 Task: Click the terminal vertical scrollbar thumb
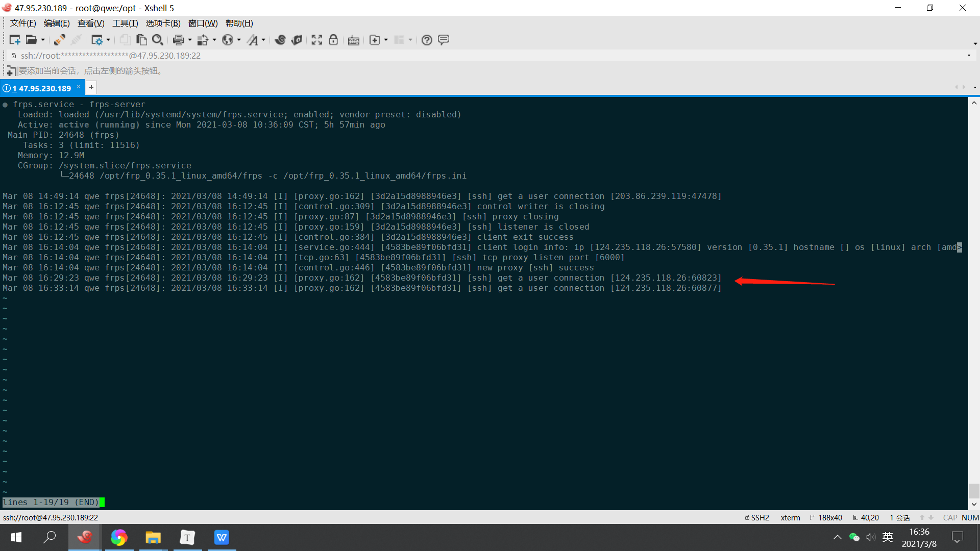(974, 491)
